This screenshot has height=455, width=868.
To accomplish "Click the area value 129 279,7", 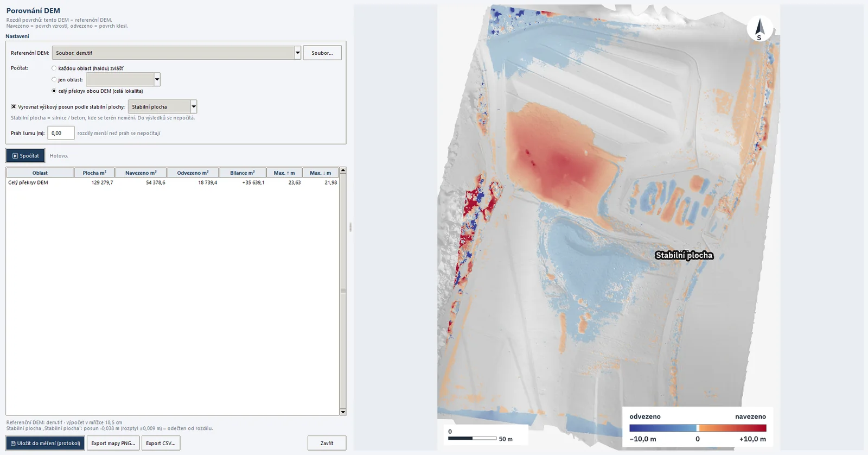I will click(102, 183).
